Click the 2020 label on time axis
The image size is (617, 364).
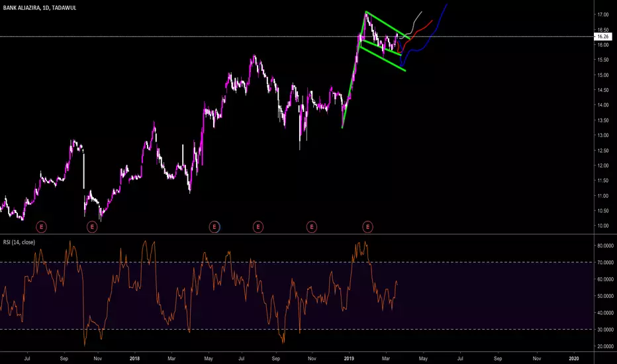click(574, 359)
